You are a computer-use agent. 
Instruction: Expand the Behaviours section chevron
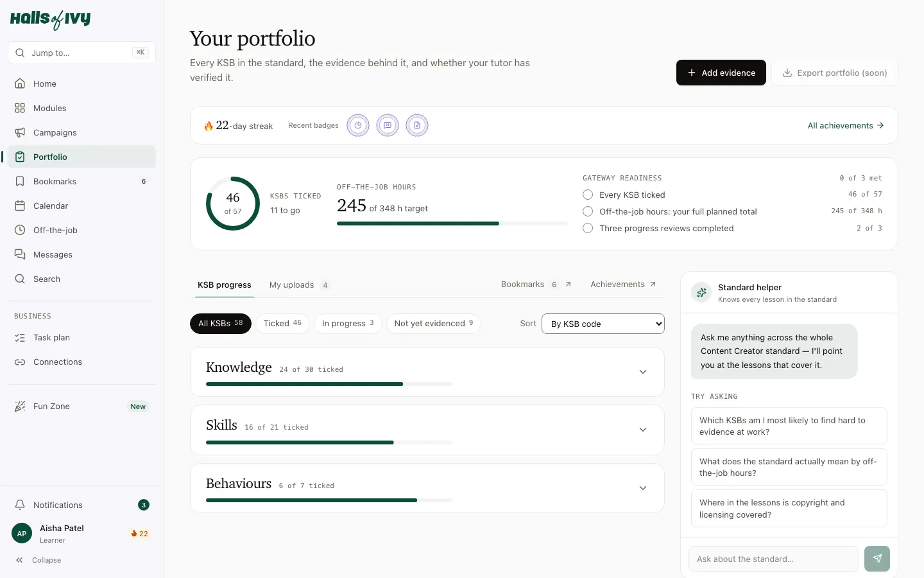tap(643, 488)
